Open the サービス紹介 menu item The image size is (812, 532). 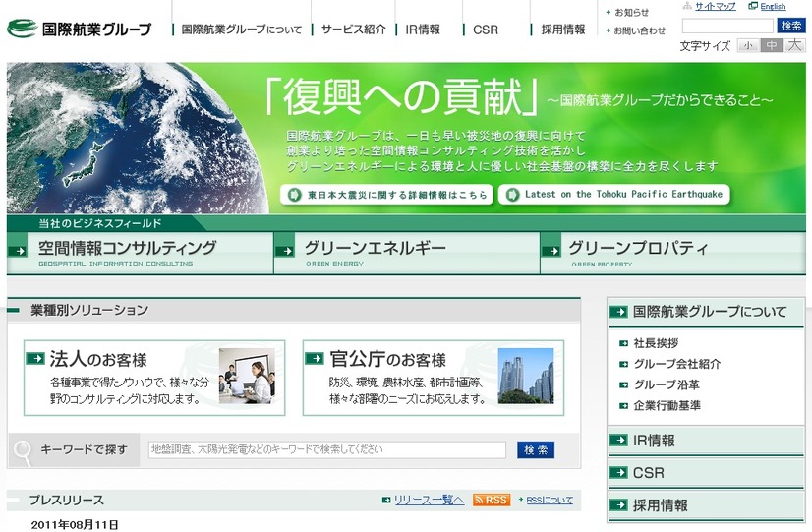click(354, 30)
